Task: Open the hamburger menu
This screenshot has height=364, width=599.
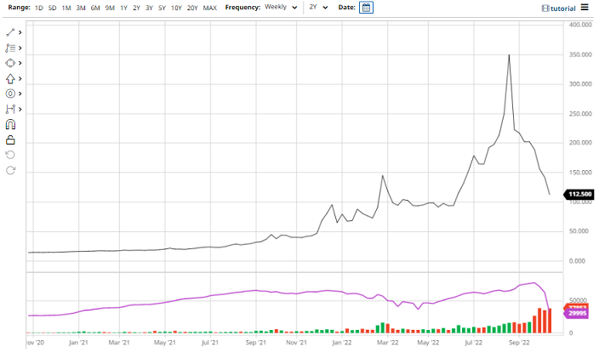Action: coord(585,8)
